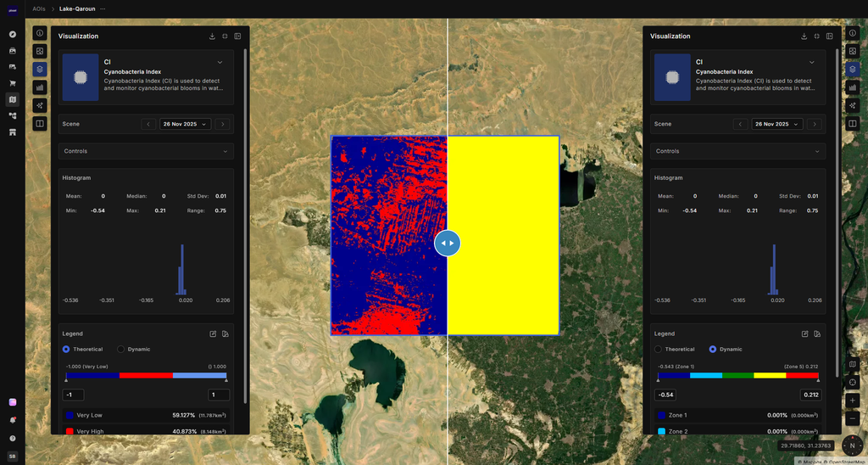This screenshot has height=465, width=868.
Task: Navigate to AOIs breadcrumb
Action: point(39,8)
